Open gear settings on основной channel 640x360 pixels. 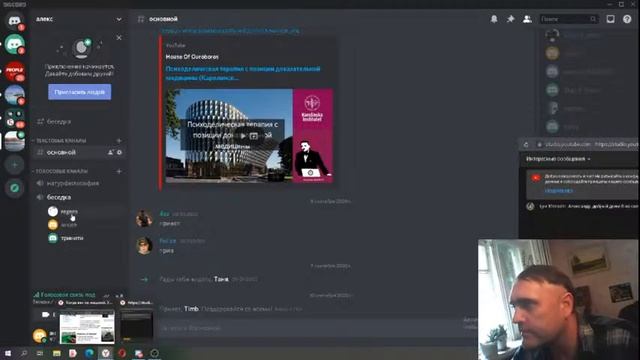pos(119,152)
